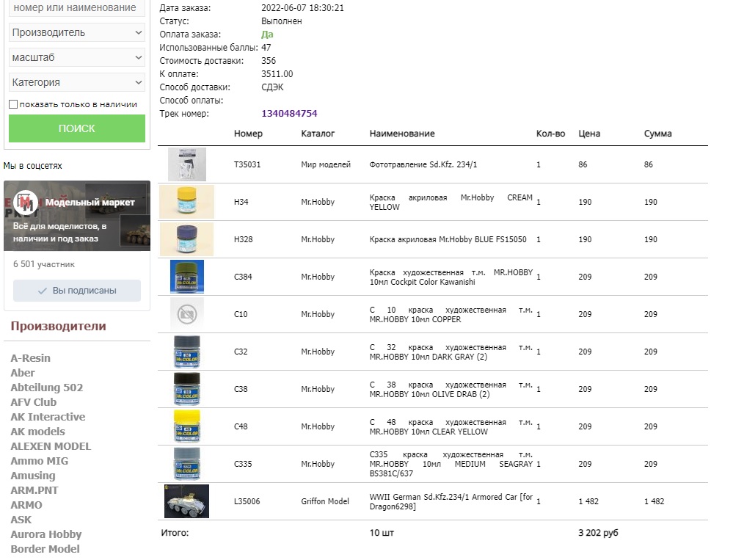733x560 pixels.
Task: Select AK models manufacturer
Action: (38, 432)
